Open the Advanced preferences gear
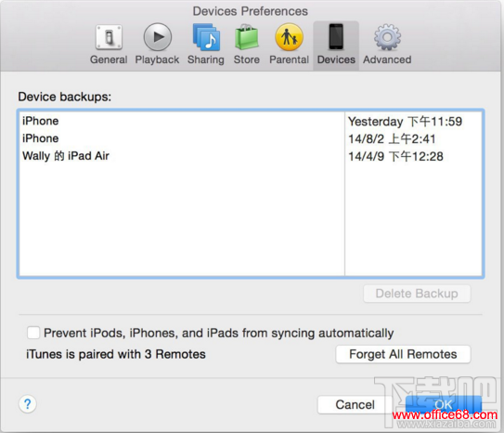Image resolution: width=504 pixels, height=433 pixels. 387,45
